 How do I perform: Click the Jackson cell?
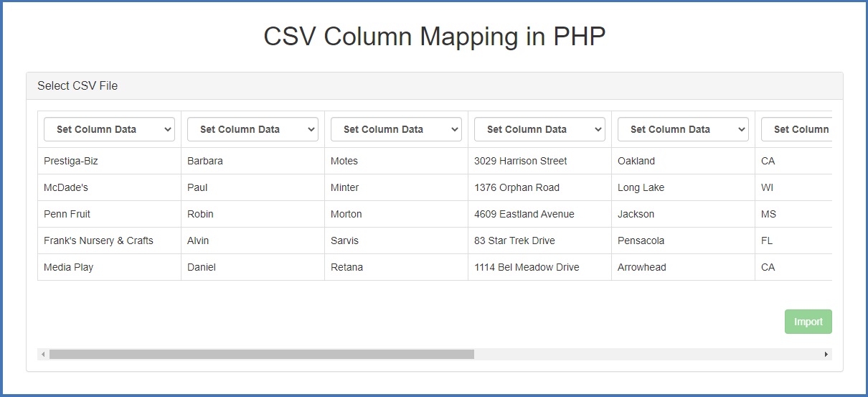(683, 214)
